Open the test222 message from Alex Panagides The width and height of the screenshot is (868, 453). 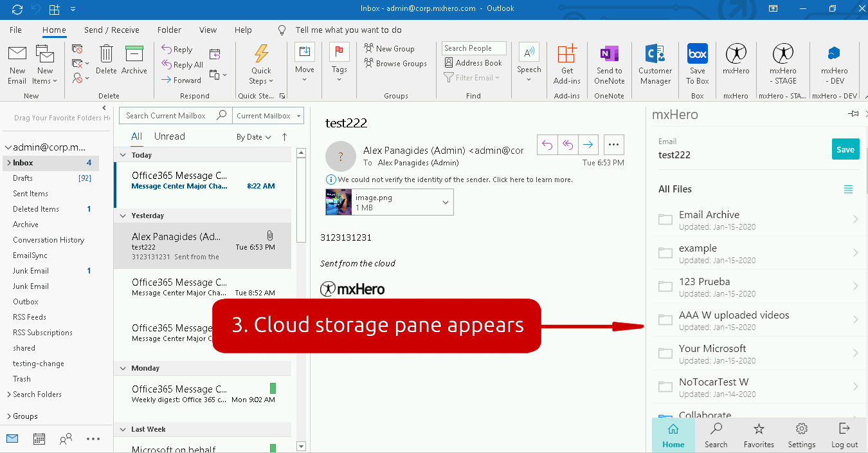pos(203,246)
